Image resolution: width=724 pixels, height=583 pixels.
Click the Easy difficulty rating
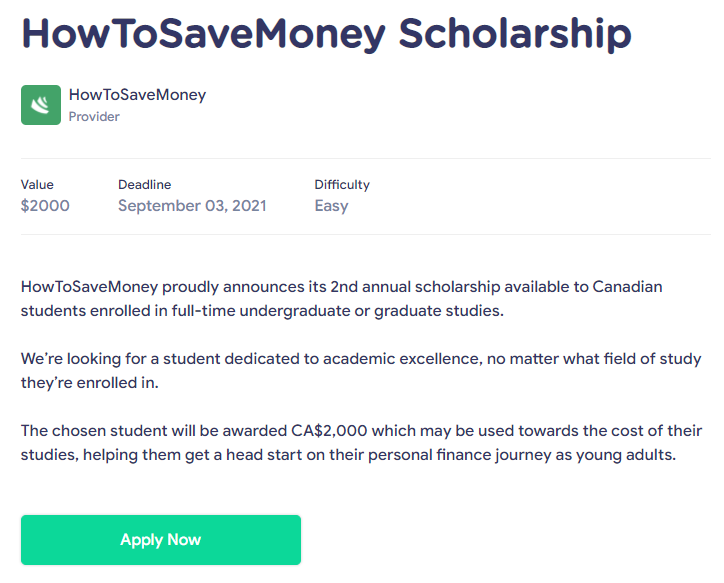[x=331, y=206]
